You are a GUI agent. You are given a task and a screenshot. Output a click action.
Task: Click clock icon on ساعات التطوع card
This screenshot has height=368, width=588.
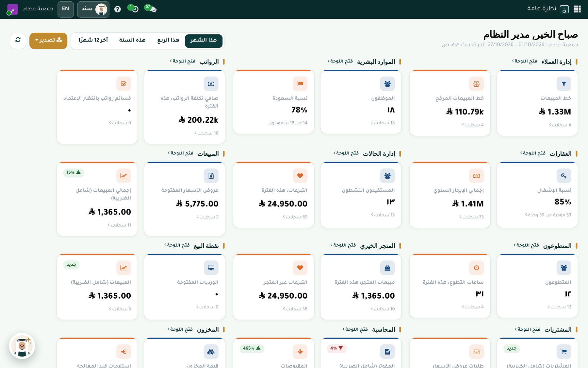click(476, 268)
